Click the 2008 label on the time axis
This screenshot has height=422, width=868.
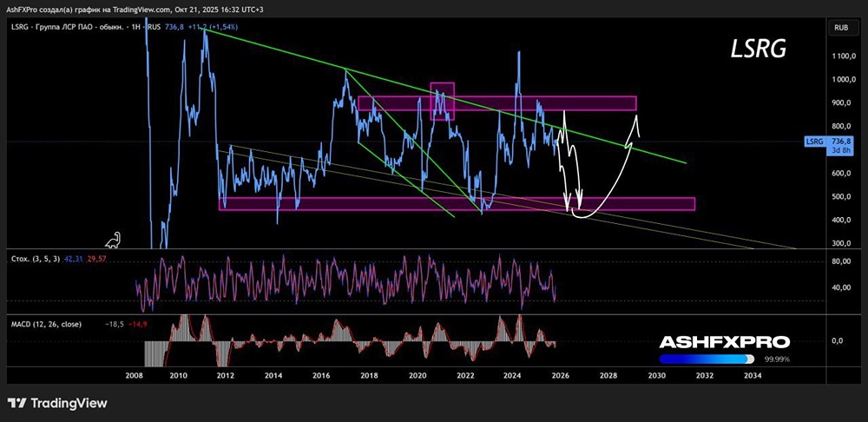coord(135,375)
